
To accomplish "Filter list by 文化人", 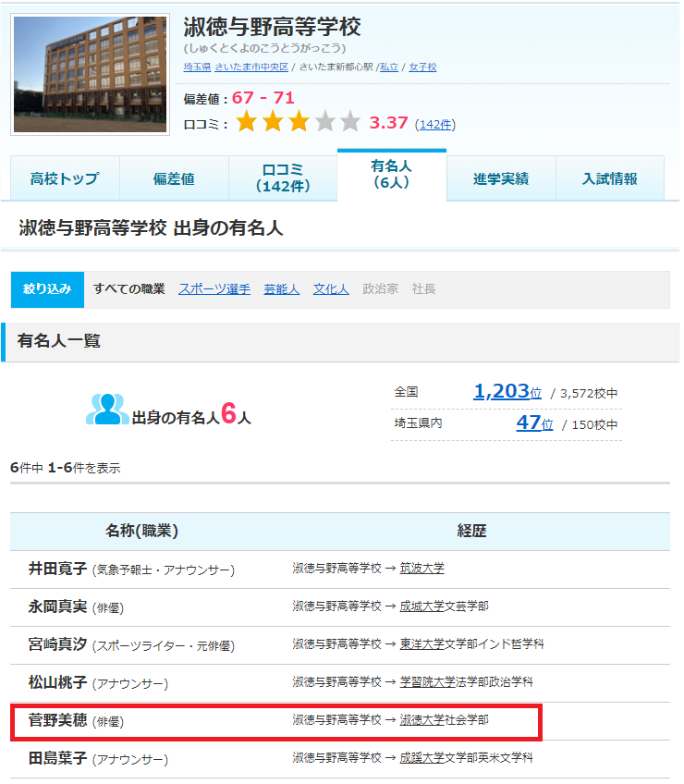I will click(x=330, y=288).
